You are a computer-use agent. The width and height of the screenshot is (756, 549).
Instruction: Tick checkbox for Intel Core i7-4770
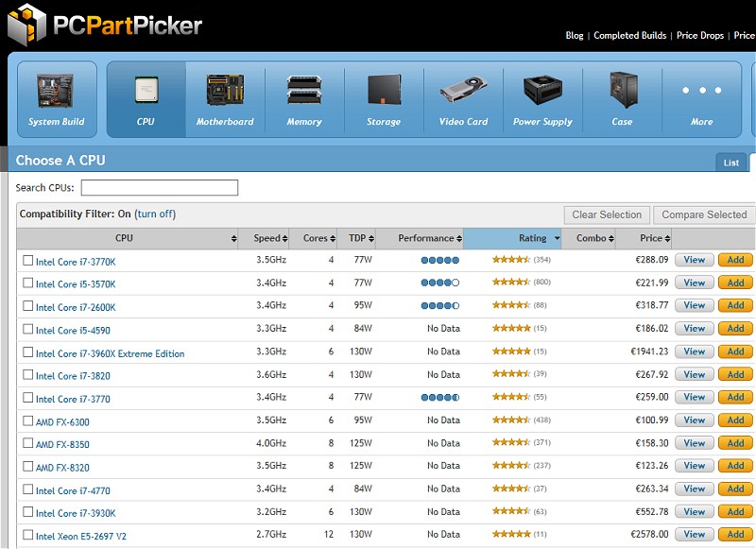(x=28, y=489)
